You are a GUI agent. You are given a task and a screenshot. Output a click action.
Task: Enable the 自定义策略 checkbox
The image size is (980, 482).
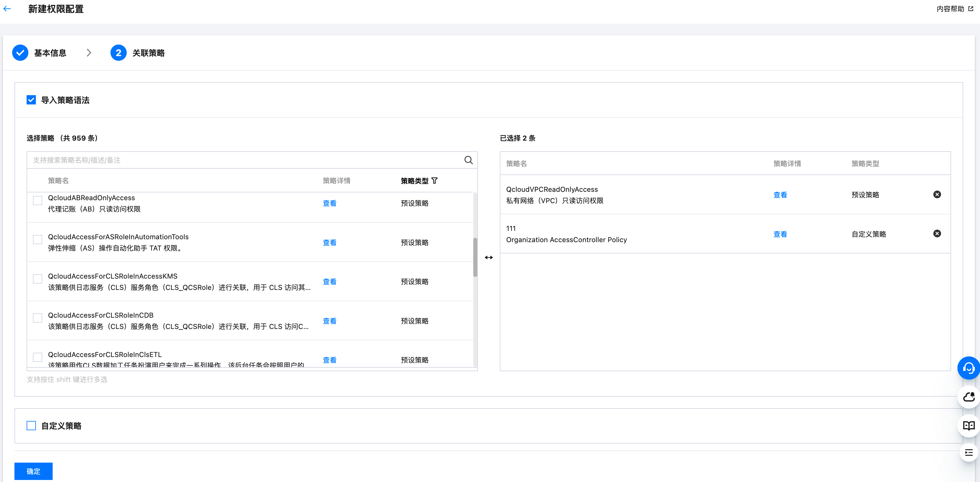tap(31, 426)
